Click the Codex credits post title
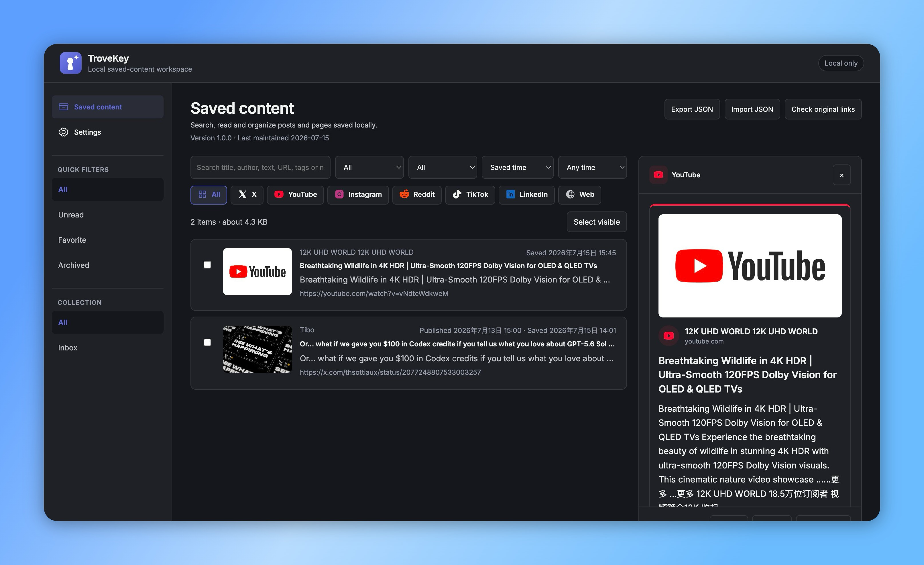The image size is (924, 565). 457,344
